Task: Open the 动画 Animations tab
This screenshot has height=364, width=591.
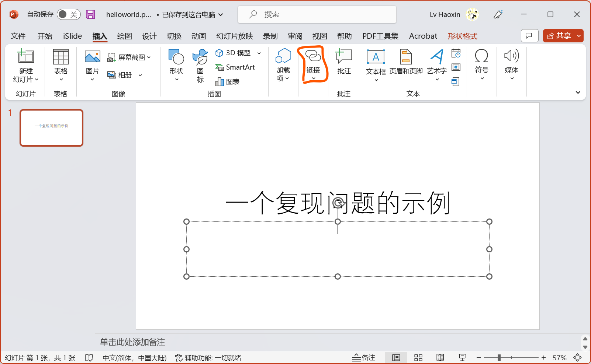Action: [198, 36]
